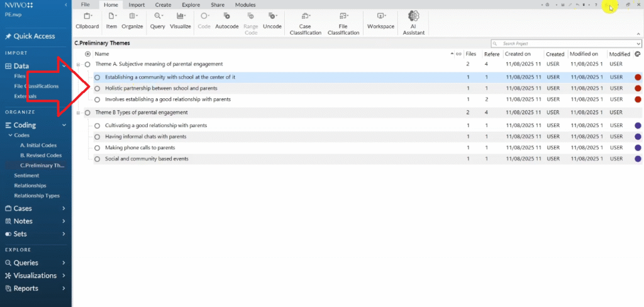Open the Clipboard ribbon tool
Image resolution: width=644 pixels, height=307 pixels.
87,20
